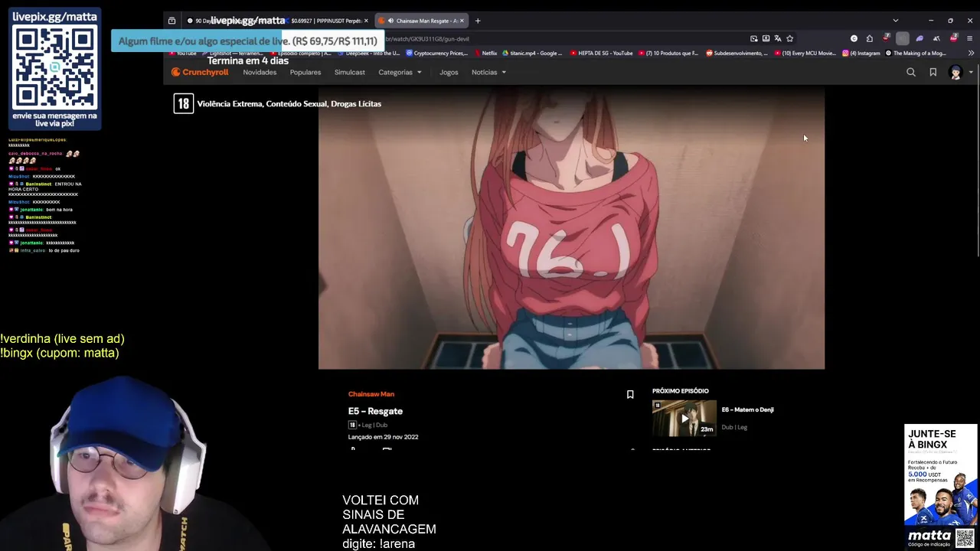Open a new browser tab
The width and height of the screenshot is (980, 551).
pos(478,21)
